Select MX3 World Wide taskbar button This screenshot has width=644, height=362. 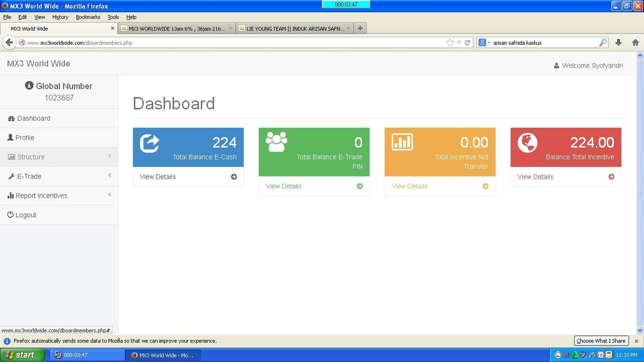point(163,355)
